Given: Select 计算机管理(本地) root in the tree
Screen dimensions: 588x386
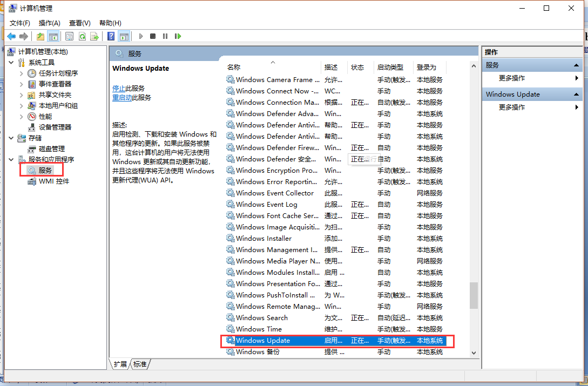Looking at the screenshot, I should (43, 52).
